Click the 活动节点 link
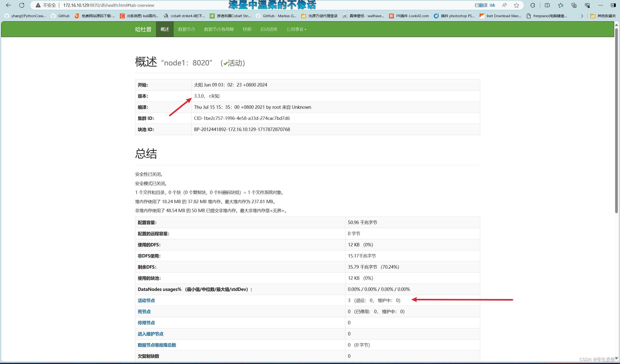 click(146, 300)
